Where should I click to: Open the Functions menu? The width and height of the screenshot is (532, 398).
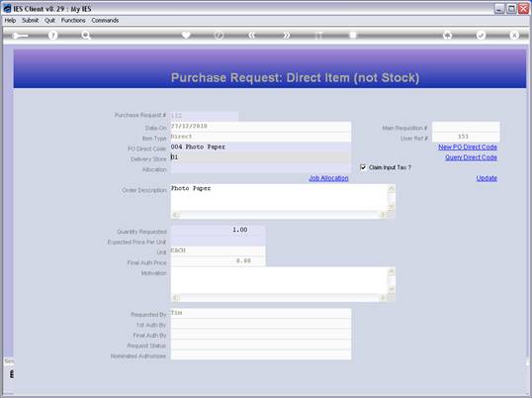click(x=73, y=21)
